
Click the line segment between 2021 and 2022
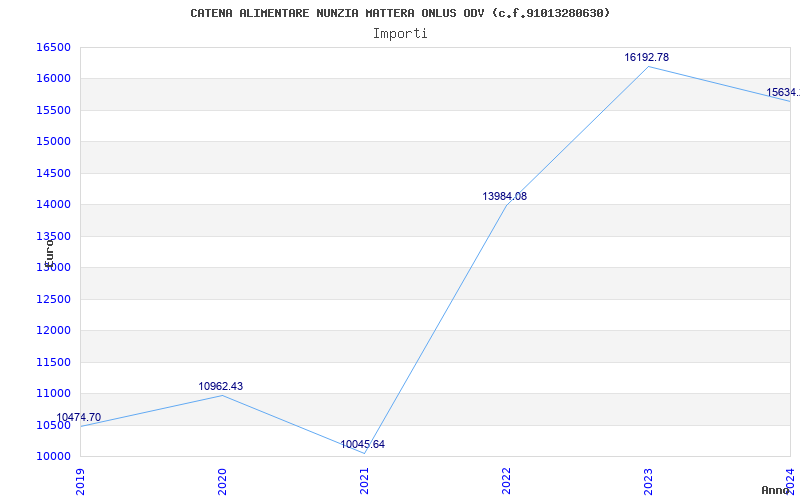pyautogui.click(x=435, y=329)
